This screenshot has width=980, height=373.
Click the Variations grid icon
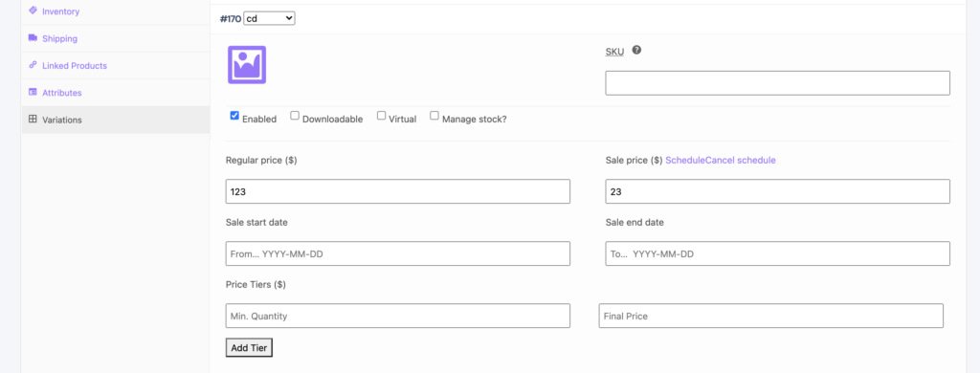(33, 120)
